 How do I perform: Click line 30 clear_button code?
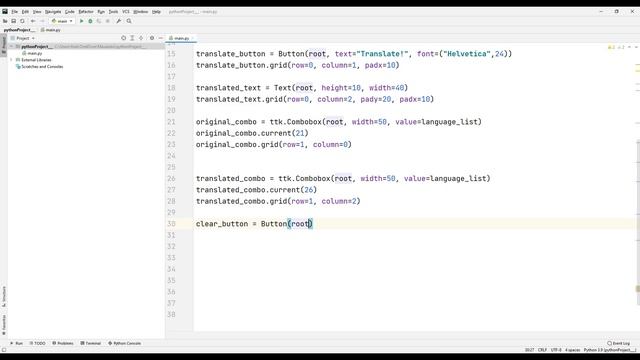point(254,224)
